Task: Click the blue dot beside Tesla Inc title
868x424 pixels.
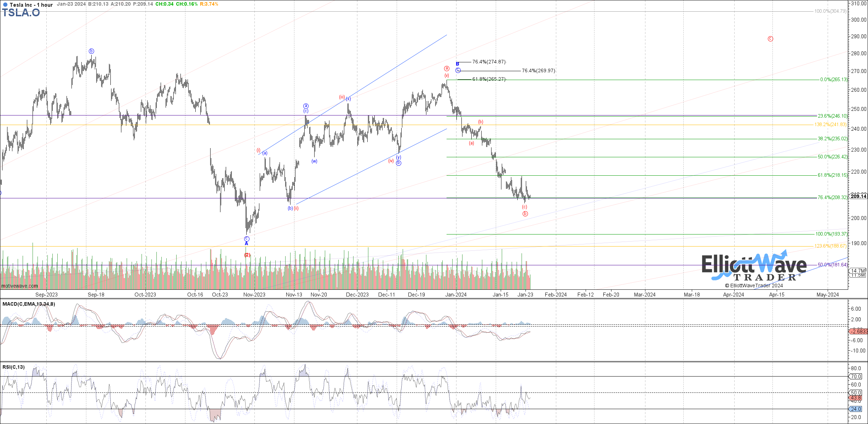Action: click(x=5, y=5)
